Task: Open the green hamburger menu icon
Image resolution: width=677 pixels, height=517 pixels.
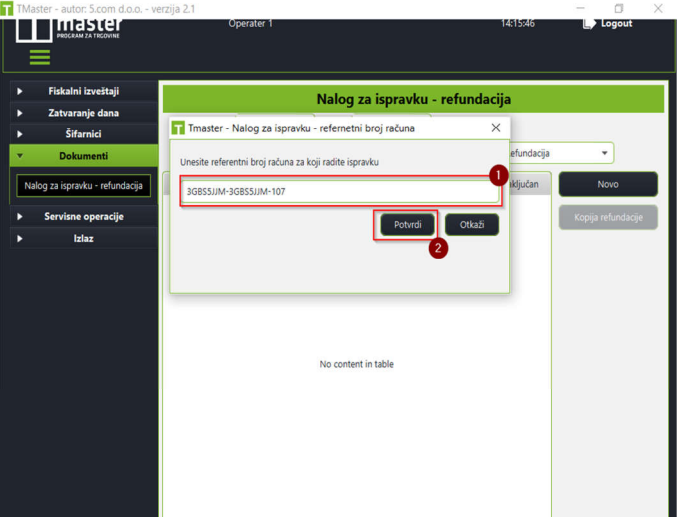Action: click(40, 57)
